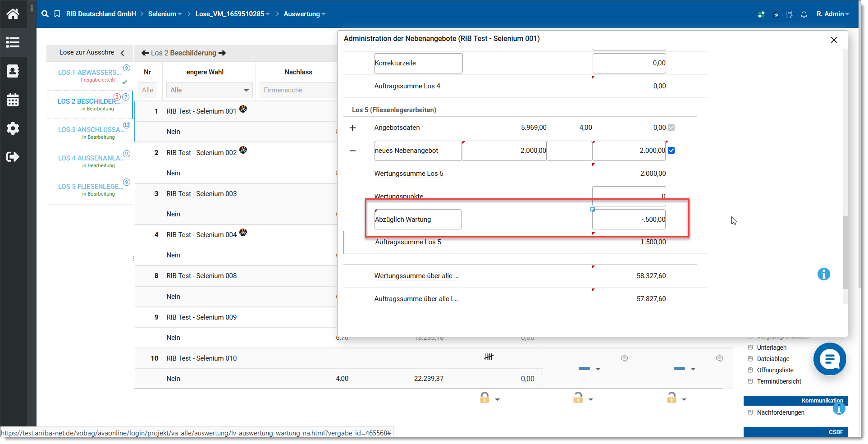
Task: Click the bookmark icon in top bar
Action: click(x=57, y=14)
